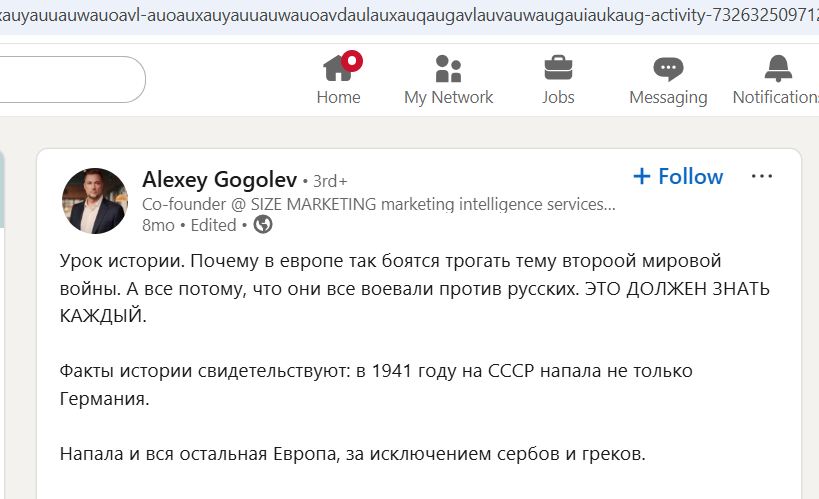Click the post line starting 'Урок истории'

pyautogui.click(x=390, y=261)
